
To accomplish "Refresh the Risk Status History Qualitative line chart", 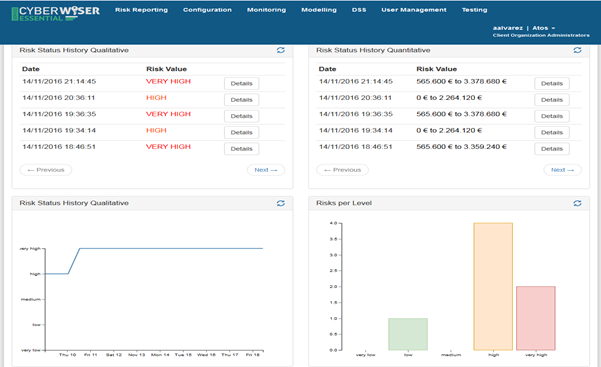I will pos(281,203).
